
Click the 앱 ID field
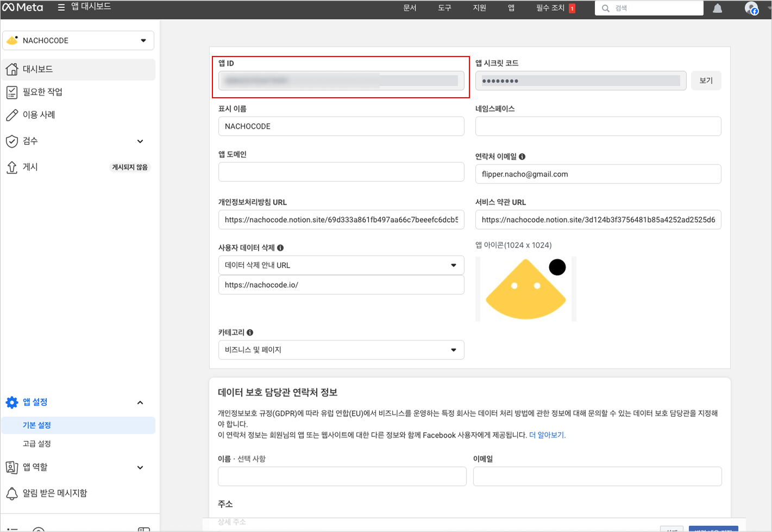(x=341, y=80)
